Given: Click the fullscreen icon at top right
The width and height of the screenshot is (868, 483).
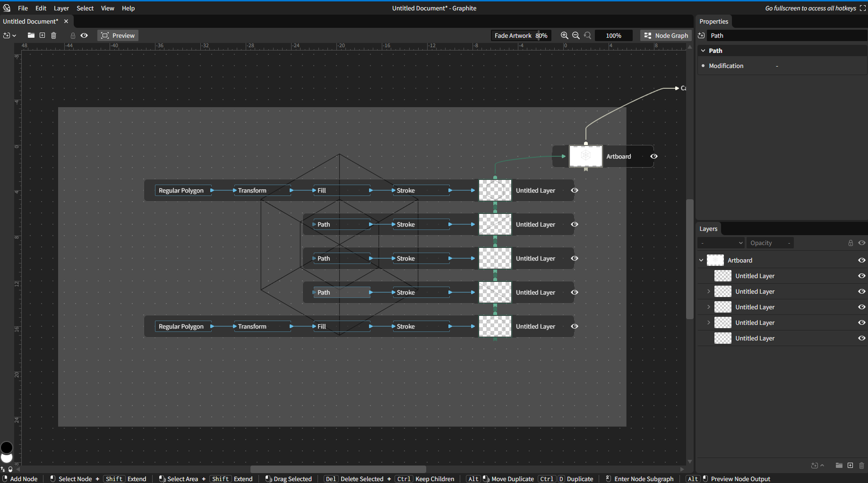Looking at the screenshot, I should 863,8.
